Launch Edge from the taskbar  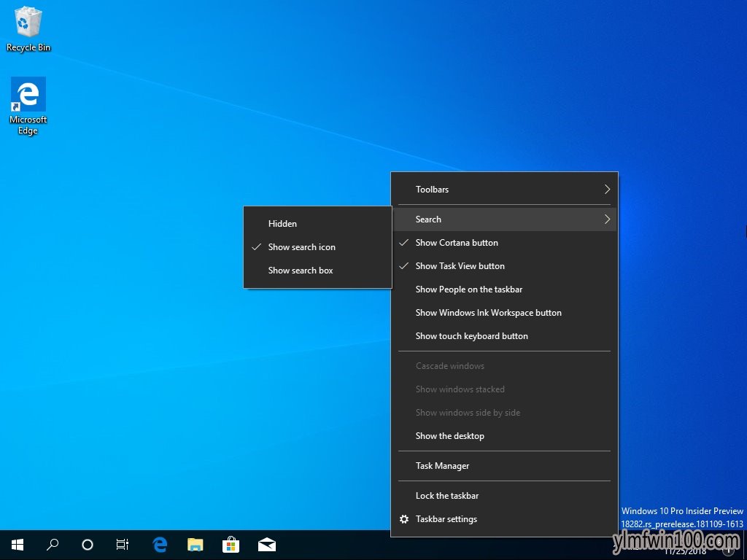coord(160,544)
